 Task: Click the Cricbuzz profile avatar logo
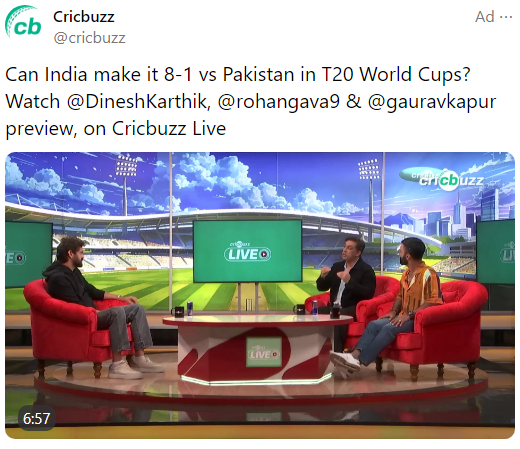pos(23,21)
